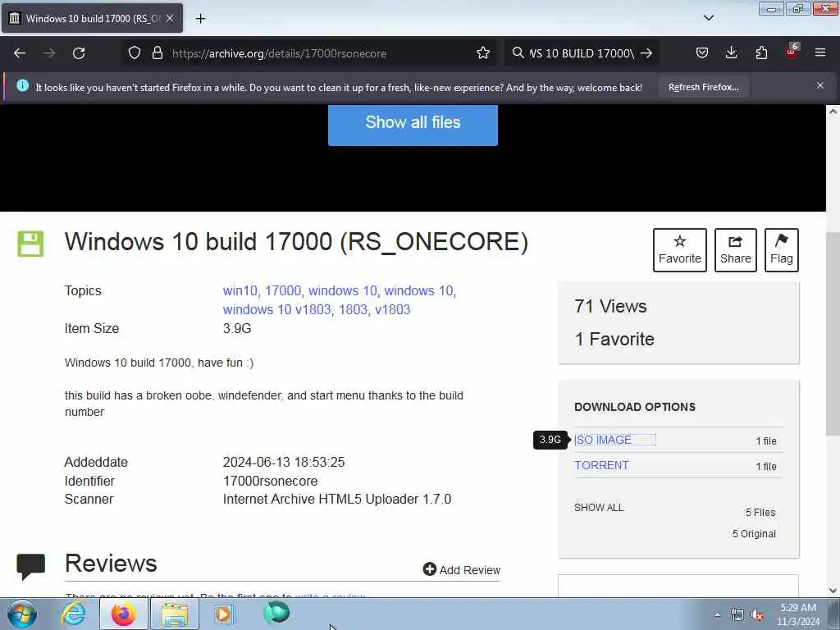Click the Share button

coord(736,250)
